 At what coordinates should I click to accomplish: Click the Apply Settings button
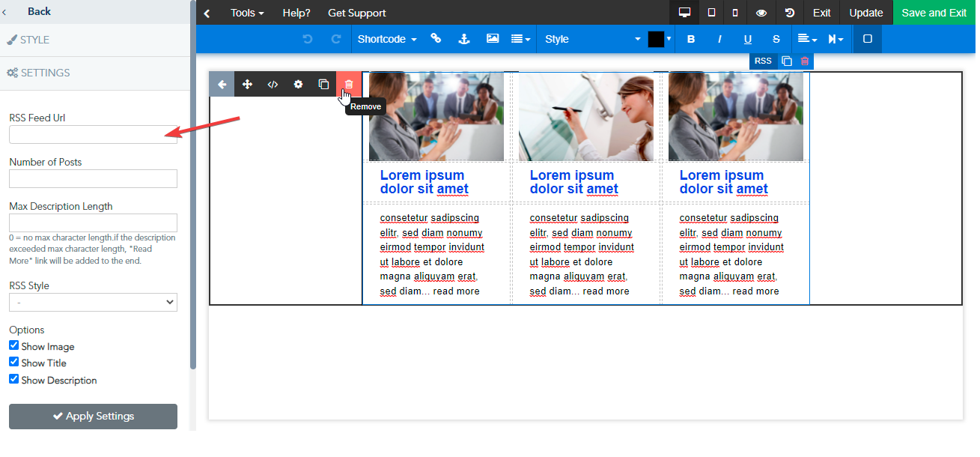(93, 417)
